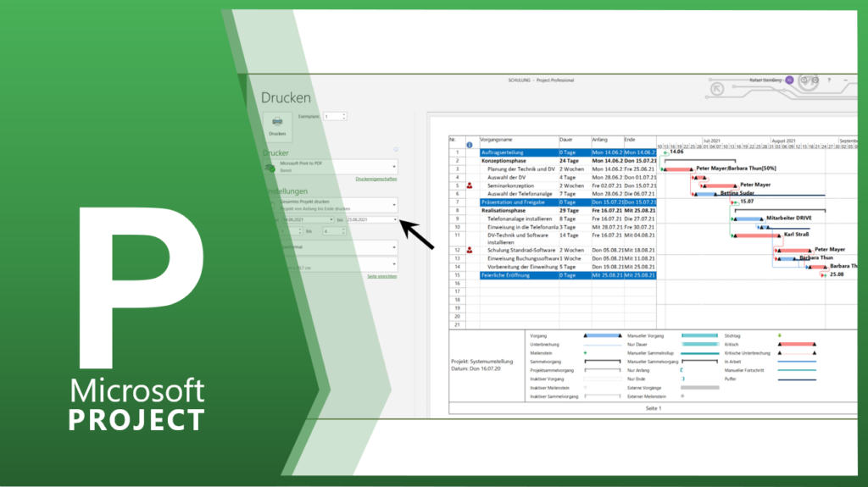Click the Stichtag legend green arrow
The height and width of the screenshot is (487, 868).
point(780,336)
